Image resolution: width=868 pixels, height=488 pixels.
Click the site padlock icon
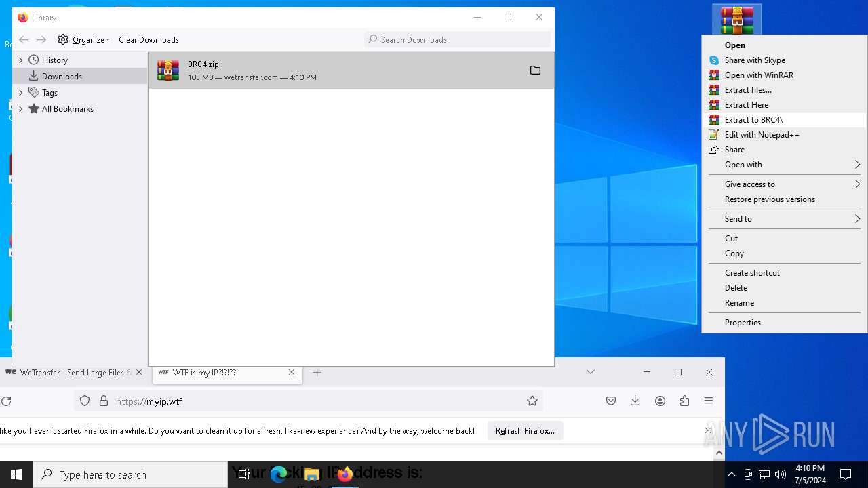pyautogui.click(x=104, y=401)
